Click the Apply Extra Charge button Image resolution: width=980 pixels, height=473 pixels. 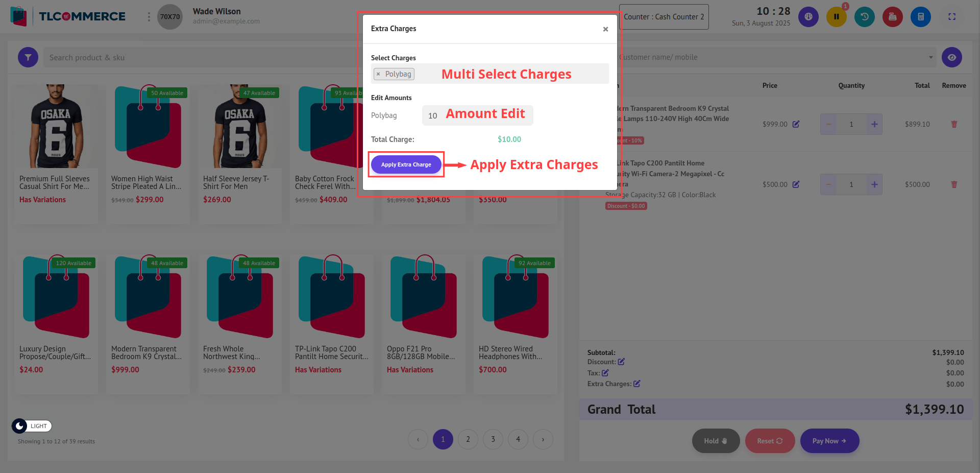pyautogui.click(x=406, y=164)
